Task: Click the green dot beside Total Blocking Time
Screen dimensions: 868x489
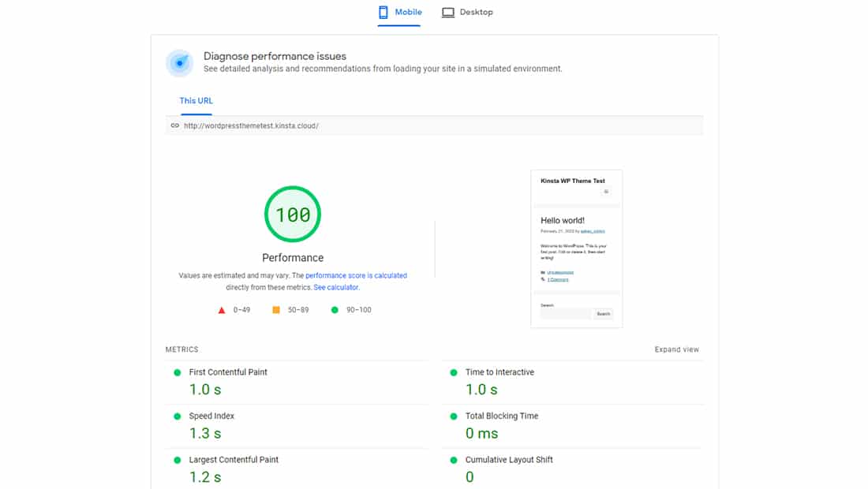Action: pos(453,416)
